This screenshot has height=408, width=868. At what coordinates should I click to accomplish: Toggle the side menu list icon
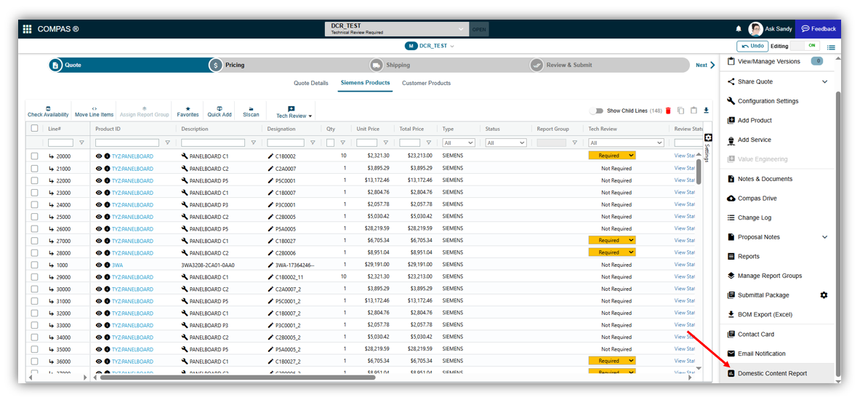click(831, 47)
